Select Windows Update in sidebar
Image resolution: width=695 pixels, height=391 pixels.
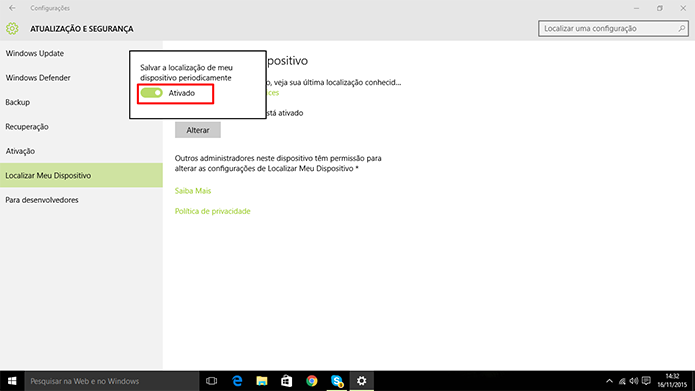[81, 53]
